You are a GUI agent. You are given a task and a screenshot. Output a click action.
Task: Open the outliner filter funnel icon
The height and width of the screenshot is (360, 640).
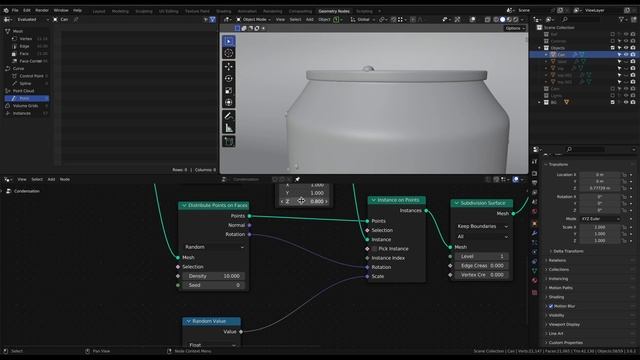pyautogui.click(x=622, y=19)
